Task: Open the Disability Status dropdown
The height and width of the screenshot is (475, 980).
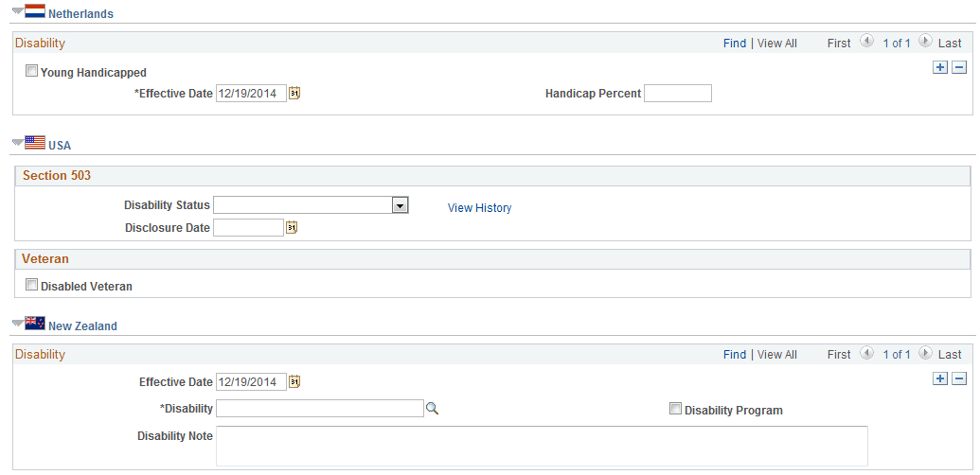Action: pos(400,205)
